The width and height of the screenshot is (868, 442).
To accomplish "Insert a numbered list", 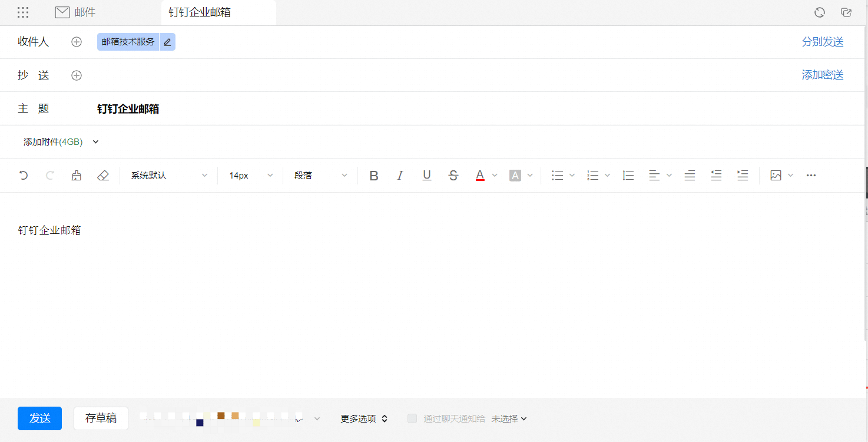I will (x=593, y=175).
